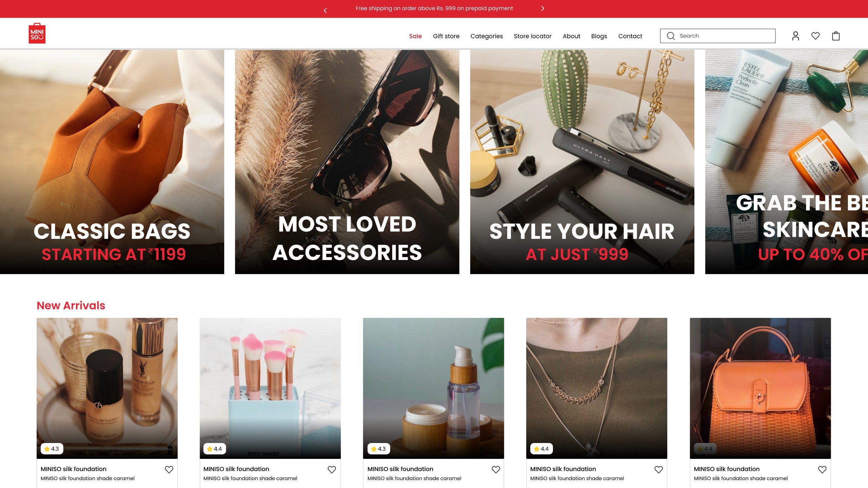Click the MINISO logo
The image size is (868, 488).
(37, 34)
